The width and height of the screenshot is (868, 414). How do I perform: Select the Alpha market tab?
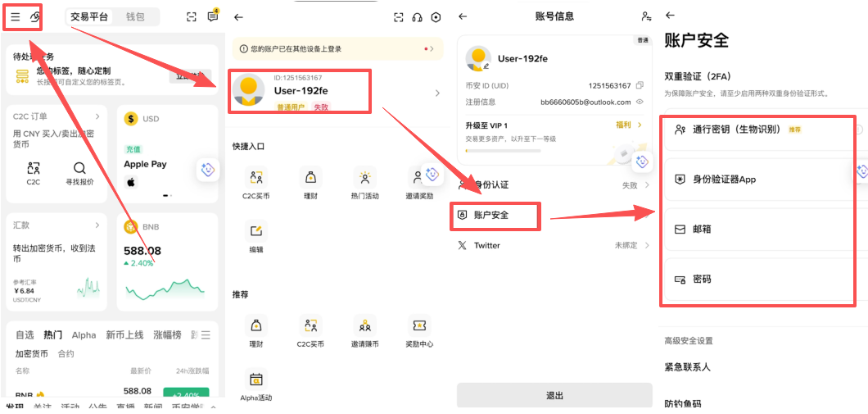(84, 334)
